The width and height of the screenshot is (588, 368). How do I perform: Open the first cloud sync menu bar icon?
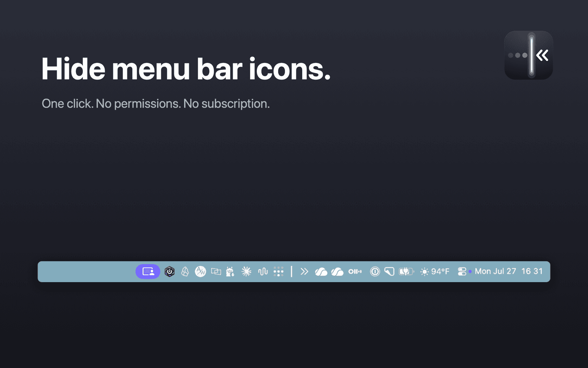[321, 272]
